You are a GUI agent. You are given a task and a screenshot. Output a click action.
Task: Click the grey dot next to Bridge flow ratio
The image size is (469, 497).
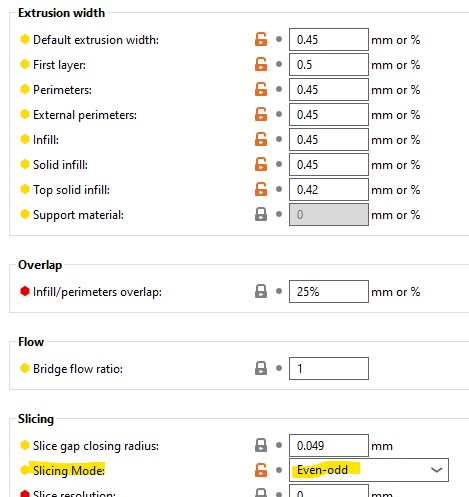pyautogui.click(x=279, y=368)
